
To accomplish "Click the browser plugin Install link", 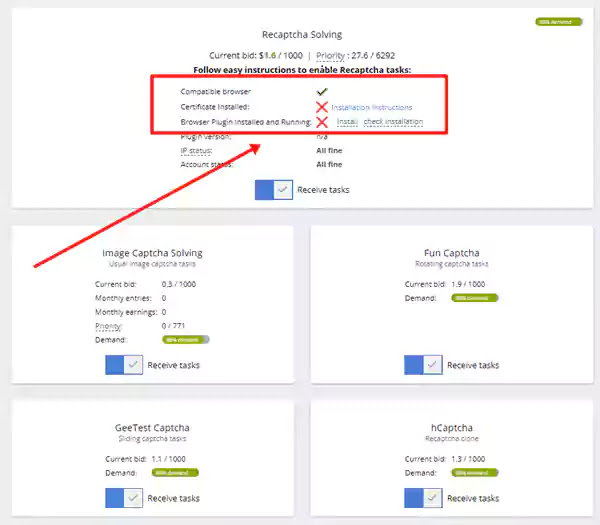I will 347,122.
